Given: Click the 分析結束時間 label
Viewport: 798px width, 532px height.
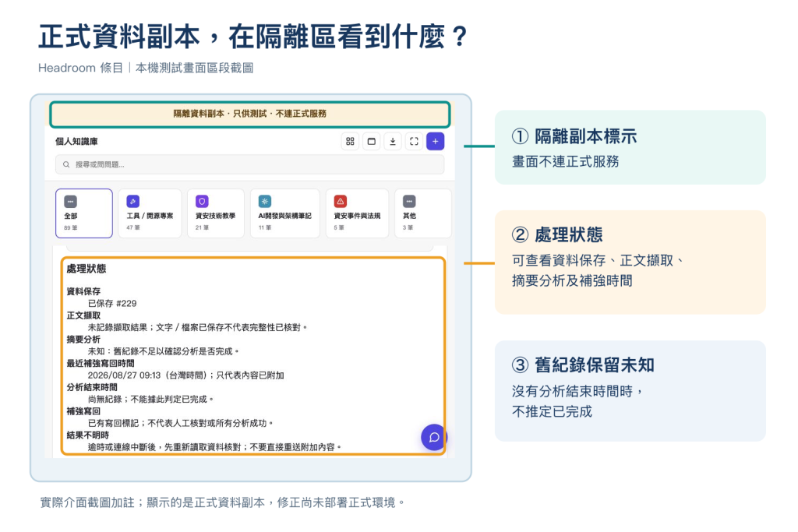Looking at the screenshot, I should click(x=92, y=387).
